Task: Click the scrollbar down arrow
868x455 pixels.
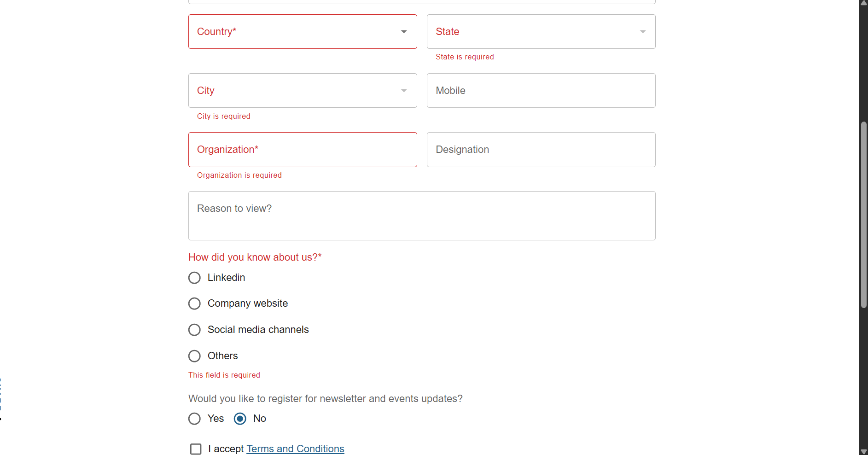Action: 864,451
